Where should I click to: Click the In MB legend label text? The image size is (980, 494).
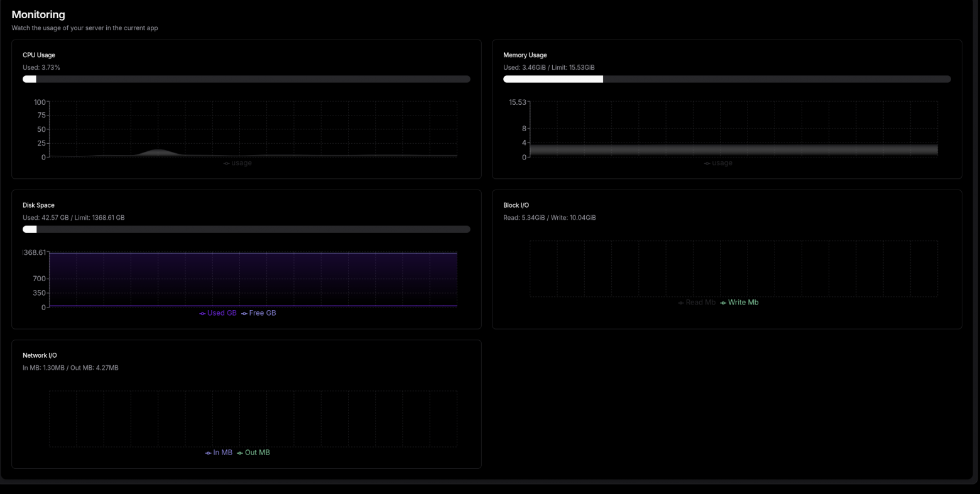223,453
